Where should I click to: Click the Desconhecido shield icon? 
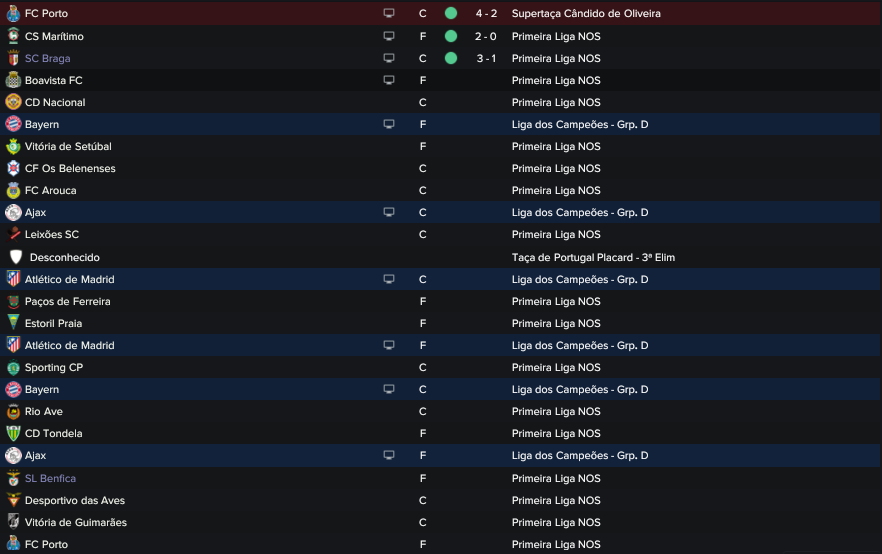15,257
